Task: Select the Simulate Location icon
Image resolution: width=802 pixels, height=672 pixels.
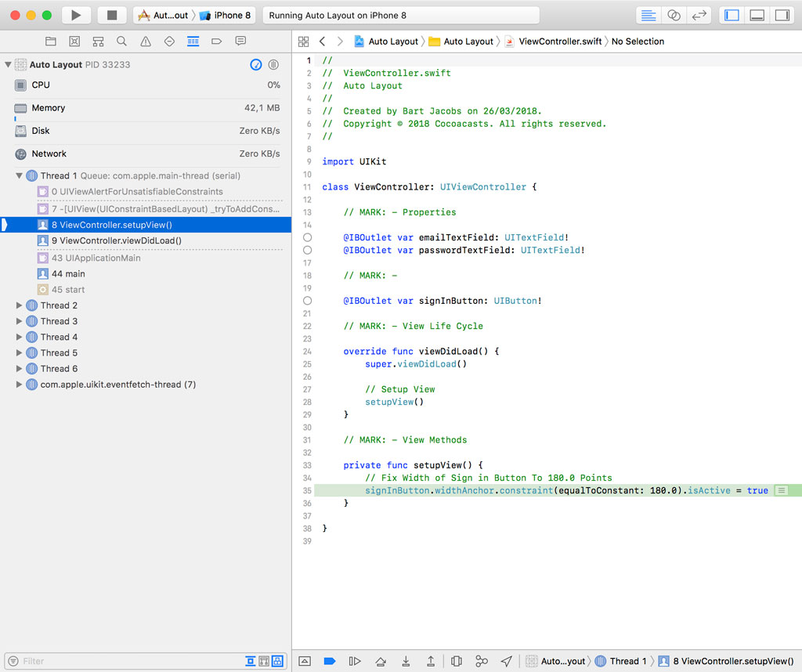Action: (505, 661)
